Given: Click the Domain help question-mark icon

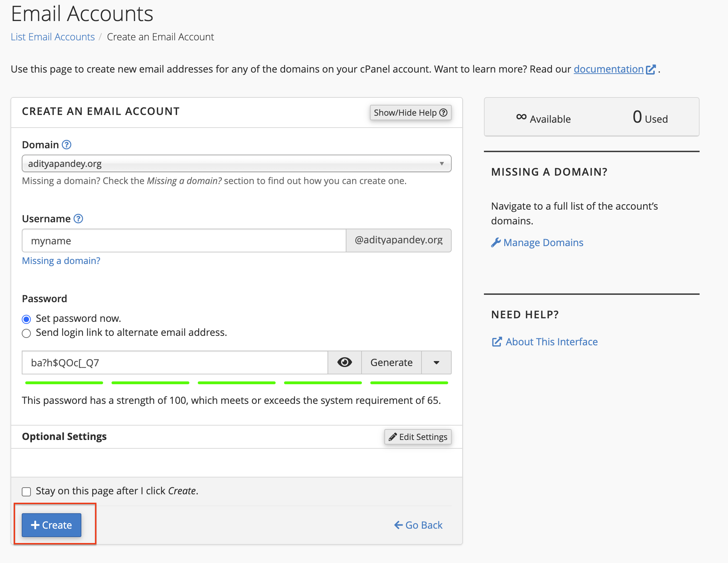Looking at the screenshot, I should [x=67, y=145].
